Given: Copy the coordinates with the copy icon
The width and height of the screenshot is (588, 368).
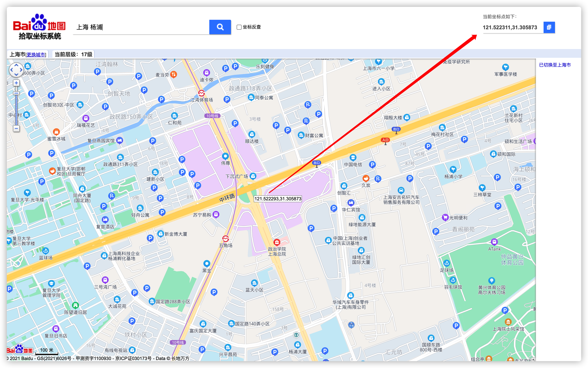Looking at the screenshot, I should click(x=549, y=27).
